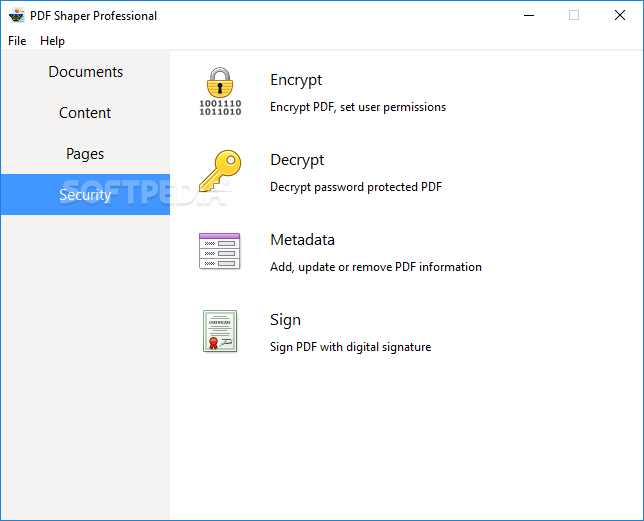This screenshot has width=644, height=521.
Task: Open the Help menu
Action: click(x=52, y=41)
